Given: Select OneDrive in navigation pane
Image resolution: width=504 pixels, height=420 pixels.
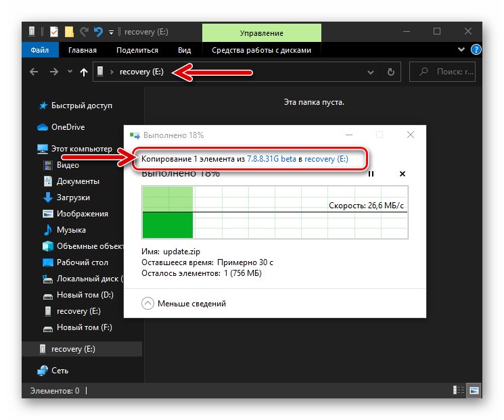Looking at the screenshot, I should tap(68, 127).
